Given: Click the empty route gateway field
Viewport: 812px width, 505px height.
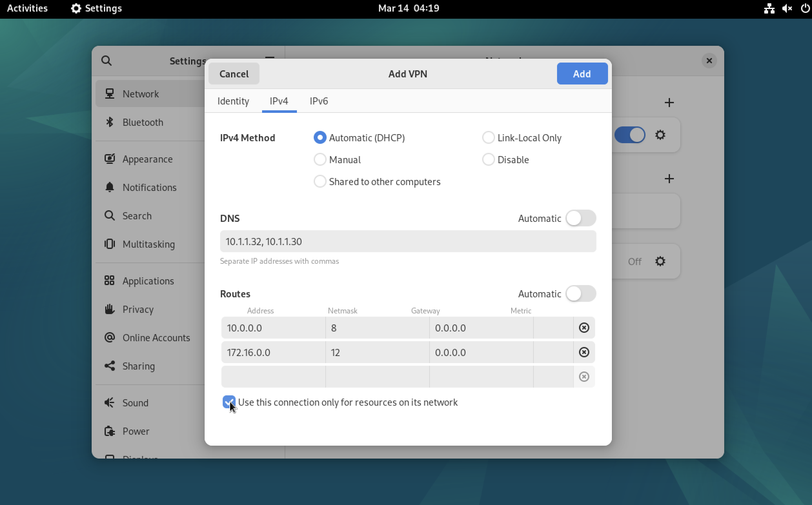Looking at the screenshot, I should tap(481, 376).
